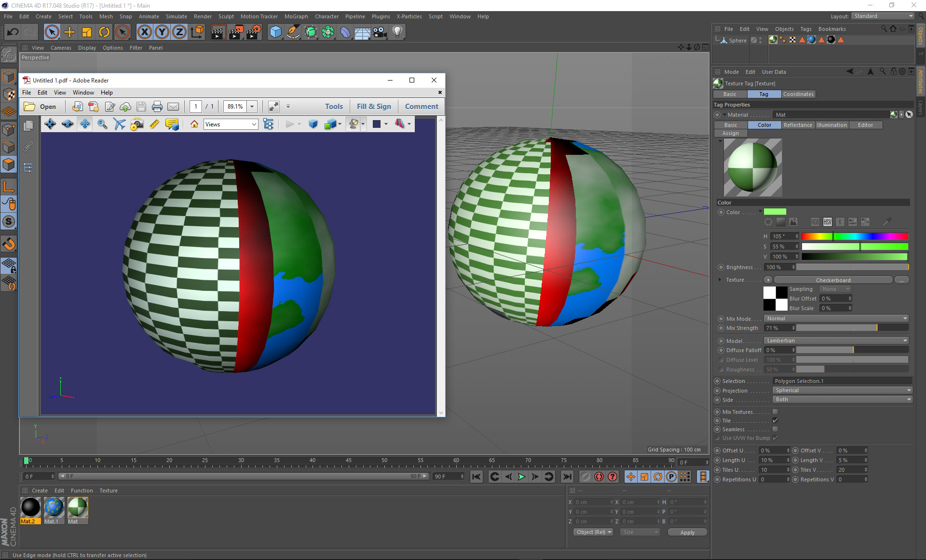Click the Spline Pen tool icon
Image resolution: width=926 pixels, height=560 pixels.
293,32
